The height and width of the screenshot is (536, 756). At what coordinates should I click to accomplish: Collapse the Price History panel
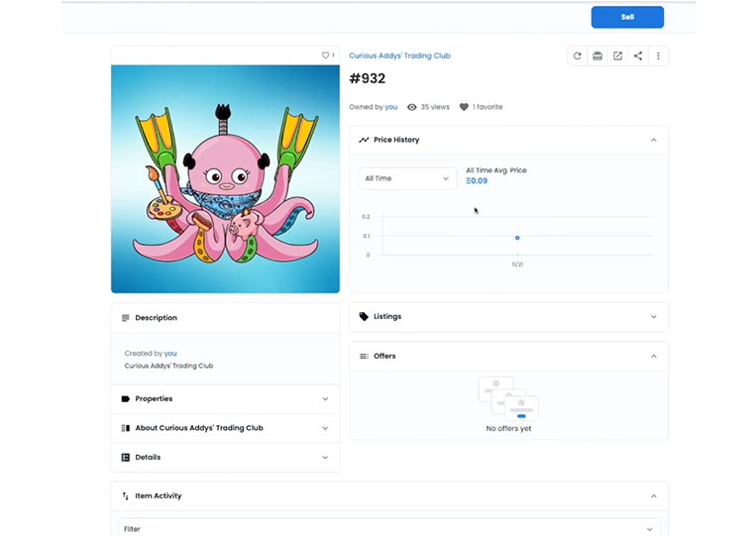click(x=654, y=140)
